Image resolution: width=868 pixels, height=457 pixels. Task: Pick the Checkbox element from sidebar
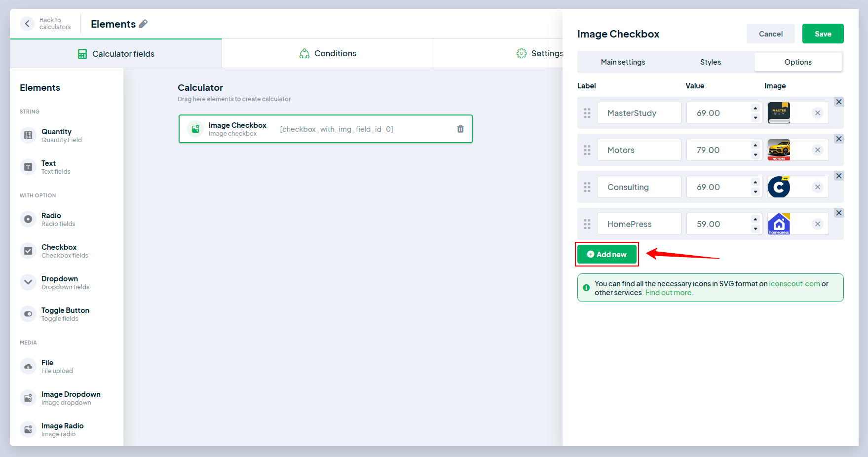[x=59, y=251]
